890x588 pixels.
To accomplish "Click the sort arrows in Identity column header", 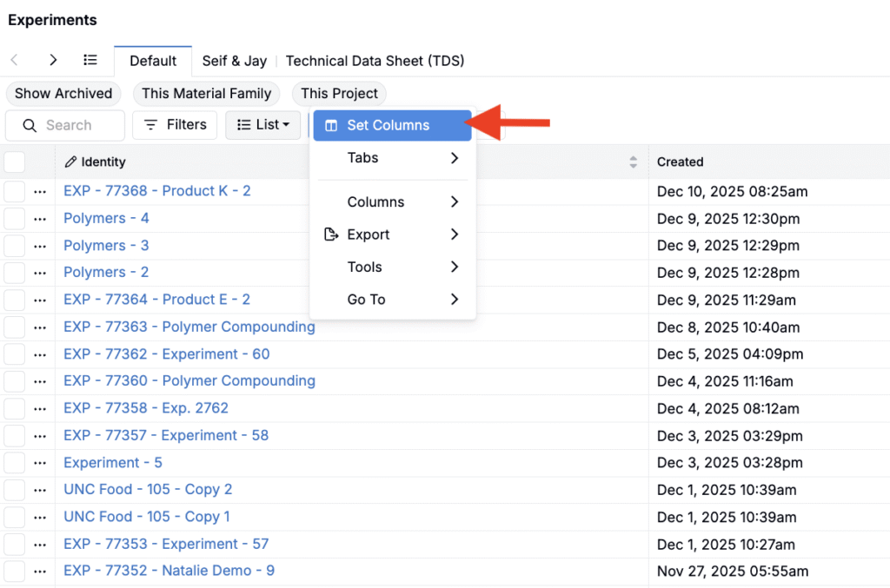I will click(634, 162).
